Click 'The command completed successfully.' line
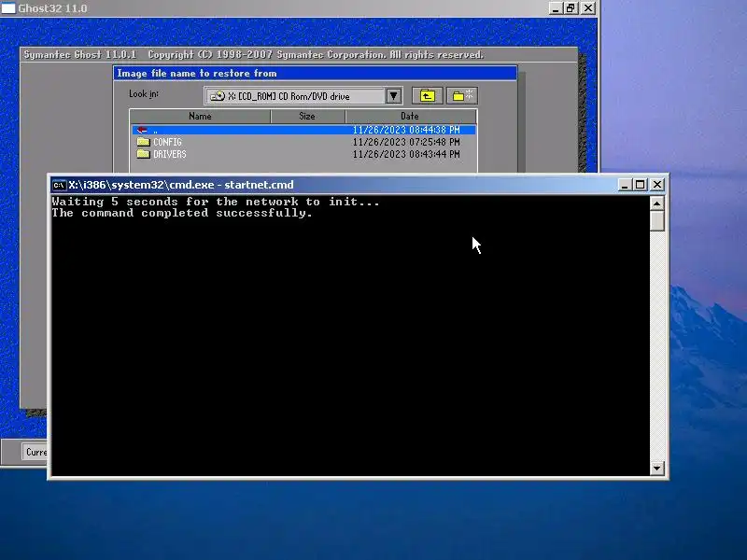747x560 pixels. coord(182,213)
